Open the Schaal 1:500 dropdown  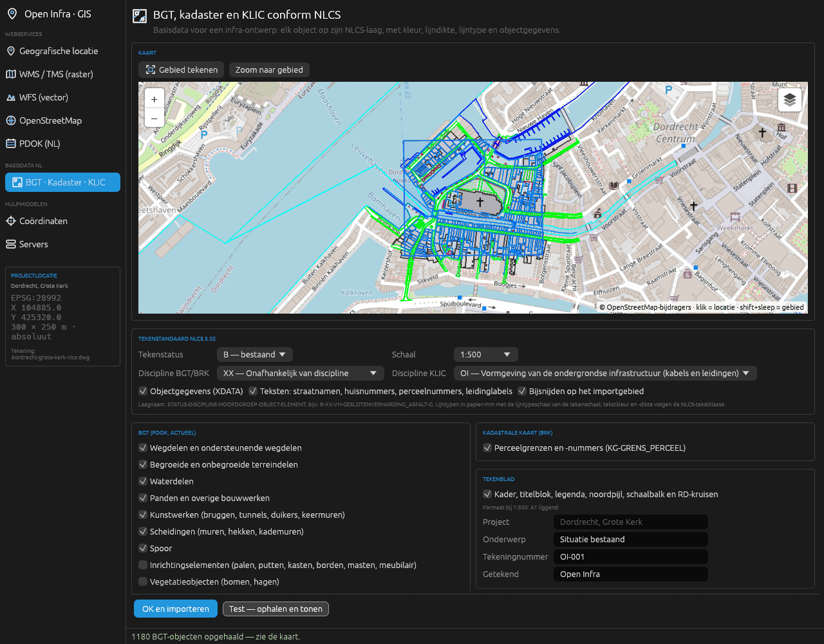click(486, 355)
